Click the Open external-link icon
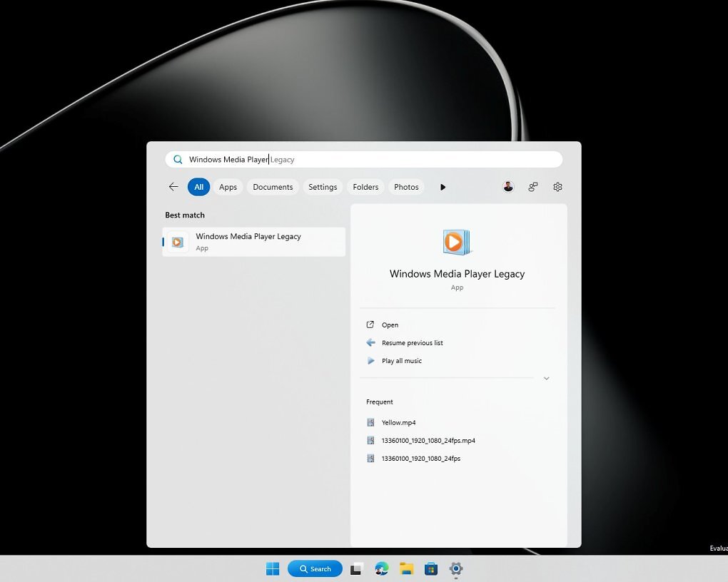728x582 pixels. click(370, 325)
